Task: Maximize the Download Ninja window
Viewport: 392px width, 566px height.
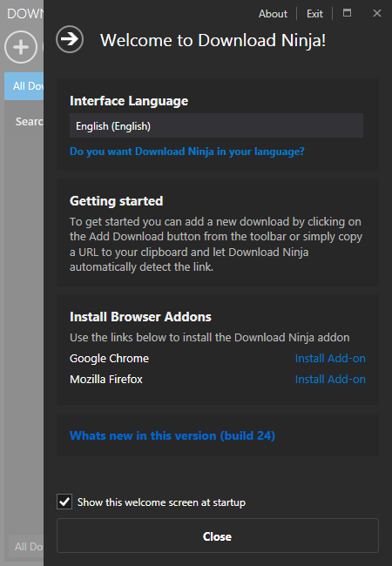Action: click(347, 13)
